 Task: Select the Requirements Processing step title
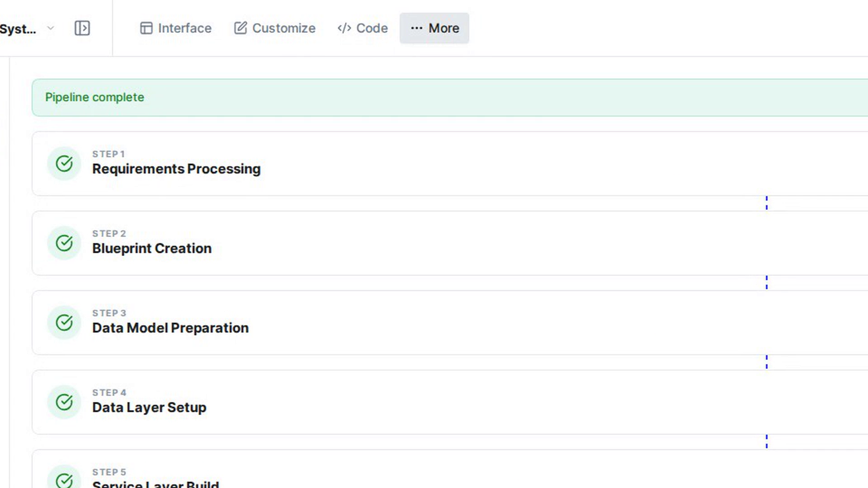coord(176,169)
